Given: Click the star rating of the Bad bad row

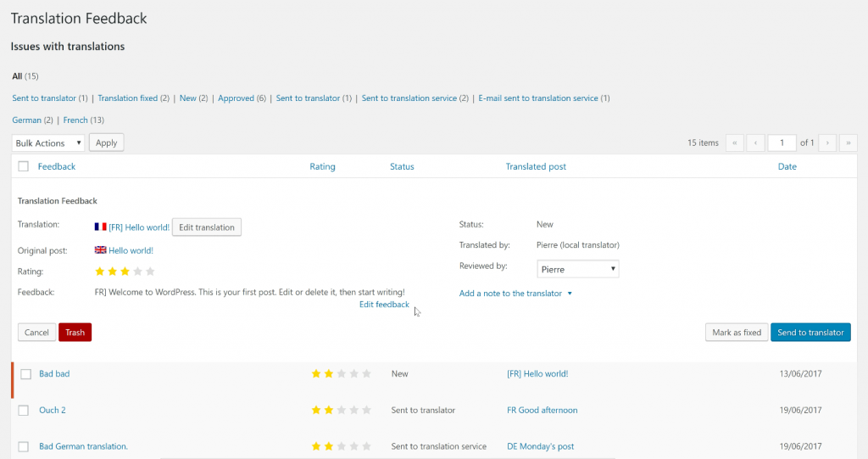Looking at the screenshot, I should click(341, 373).
